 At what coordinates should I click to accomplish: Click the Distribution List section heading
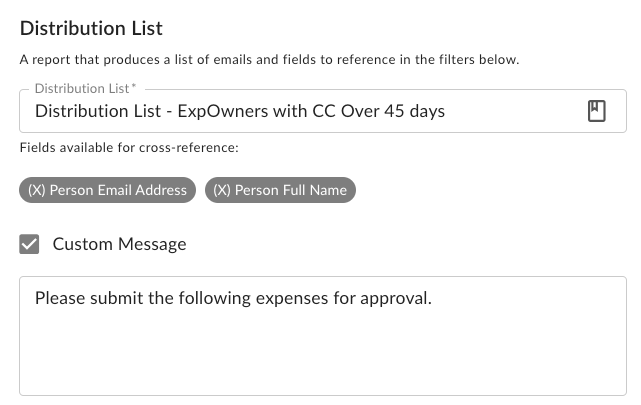pos(91,28)
